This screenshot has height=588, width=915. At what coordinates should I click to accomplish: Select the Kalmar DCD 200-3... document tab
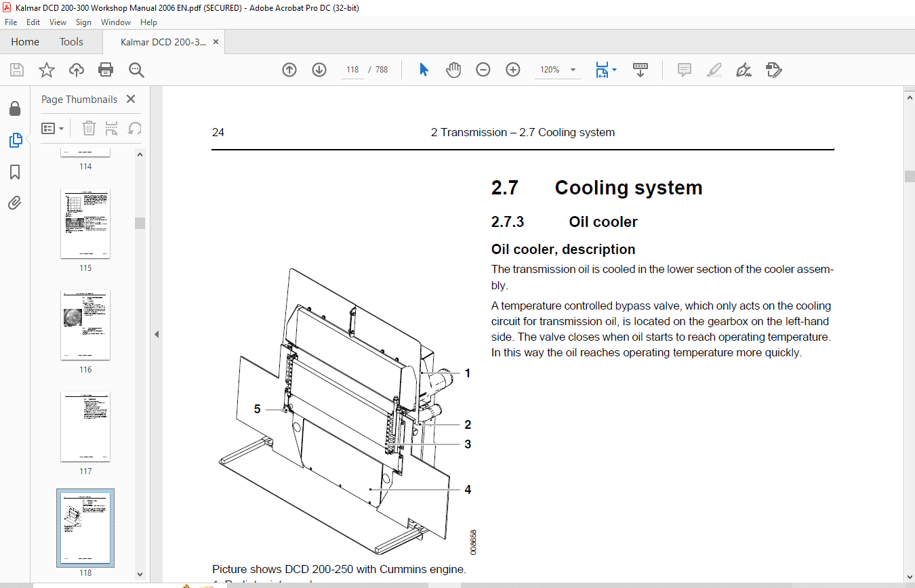pos(163,42)
